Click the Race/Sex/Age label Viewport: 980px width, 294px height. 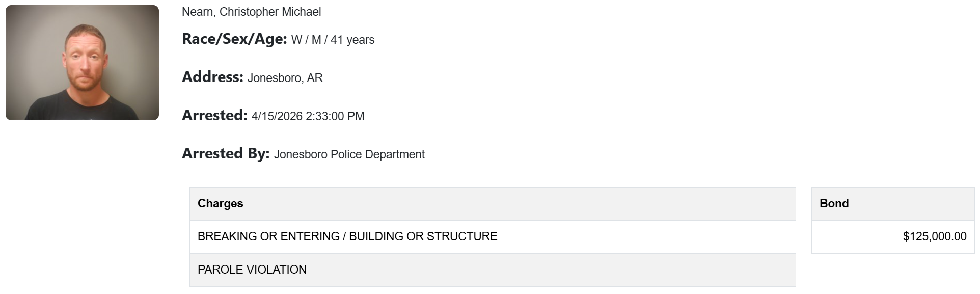[234, 39]
